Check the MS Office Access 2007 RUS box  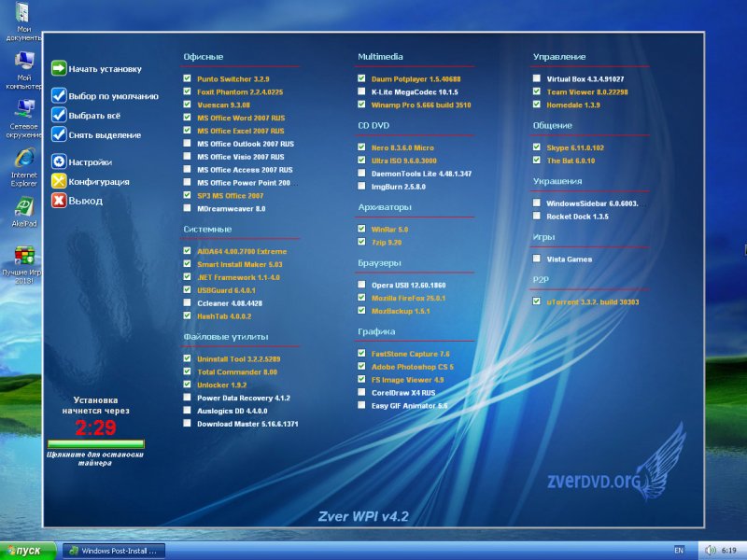[x=188, y=169]
